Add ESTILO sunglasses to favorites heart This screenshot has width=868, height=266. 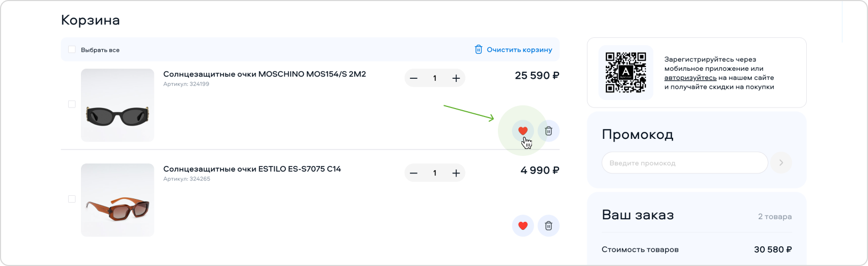(523, 226)
